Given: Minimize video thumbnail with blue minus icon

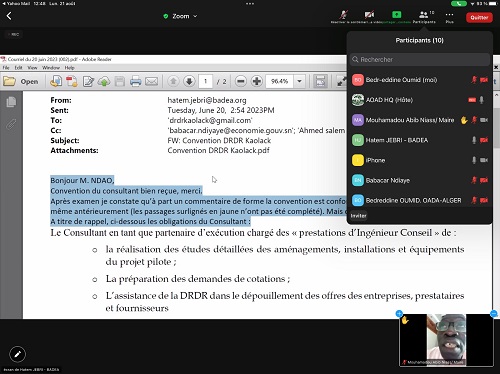Looking at the screenshot, I should pos(494,313).
